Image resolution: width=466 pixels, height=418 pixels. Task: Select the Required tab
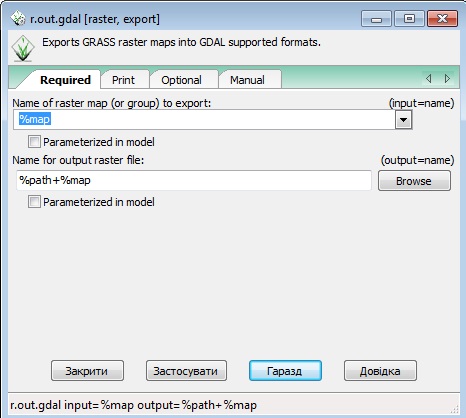pyautogui.click(x=65, y=80)
